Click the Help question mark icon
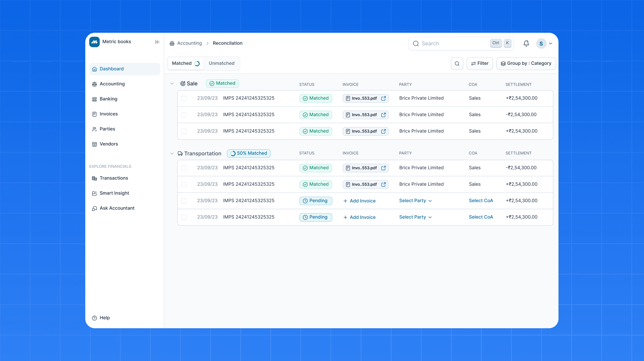This screenshot has width=644, height=361. point(94,318)
